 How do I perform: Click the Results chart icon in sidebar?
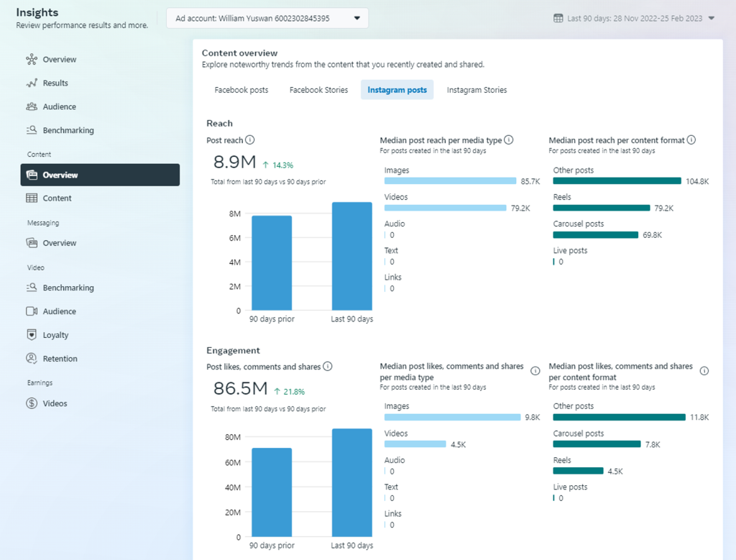pyautogui.click(x=32, y=83)
